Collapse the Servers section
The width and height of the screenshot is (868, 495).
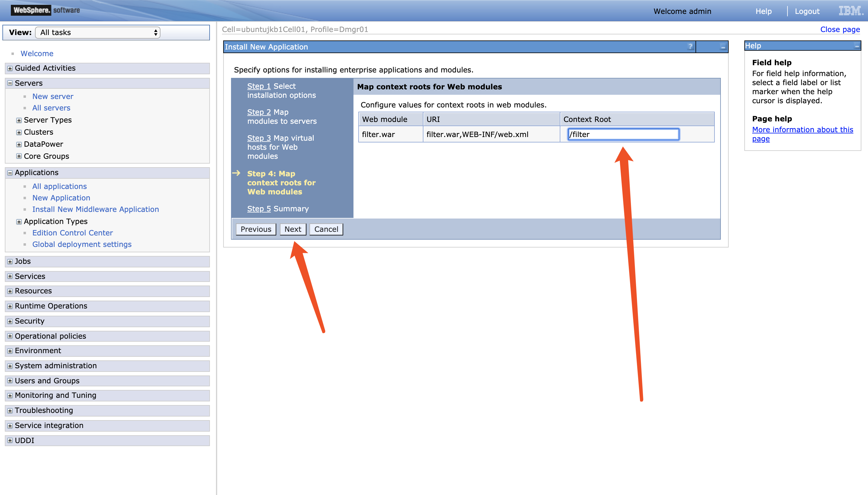click(10, 83)
